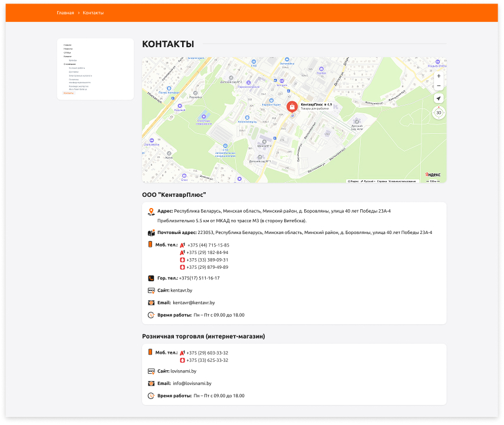Viewport: 504px width, 425px height.
Task: Open Каталог in the sidebar menu
Action: click(x=68, y=56)
